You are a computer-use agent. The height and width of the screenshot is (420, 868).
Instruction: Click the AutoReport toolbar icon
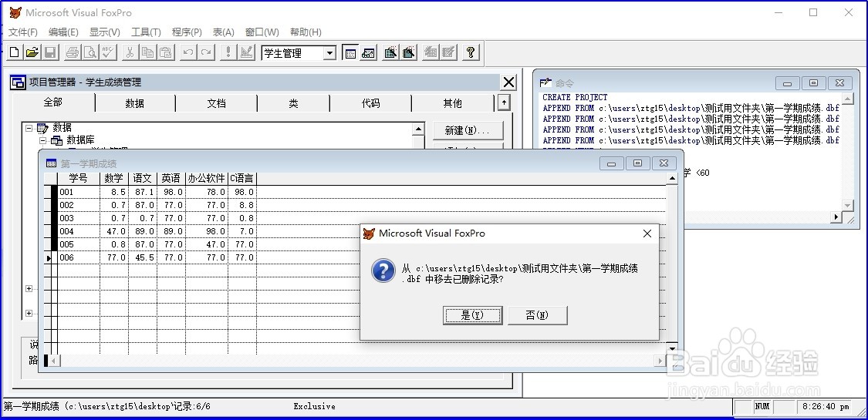[448, 53]
